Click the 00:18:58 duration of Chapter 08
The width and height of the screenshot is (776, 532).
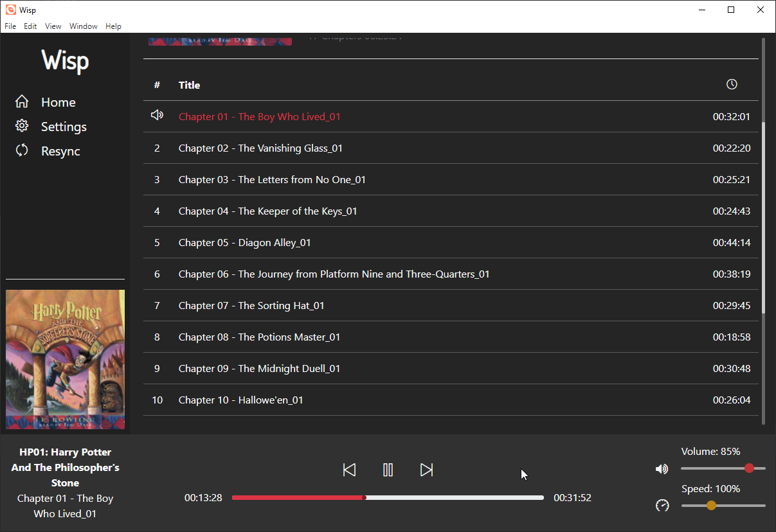732,337
